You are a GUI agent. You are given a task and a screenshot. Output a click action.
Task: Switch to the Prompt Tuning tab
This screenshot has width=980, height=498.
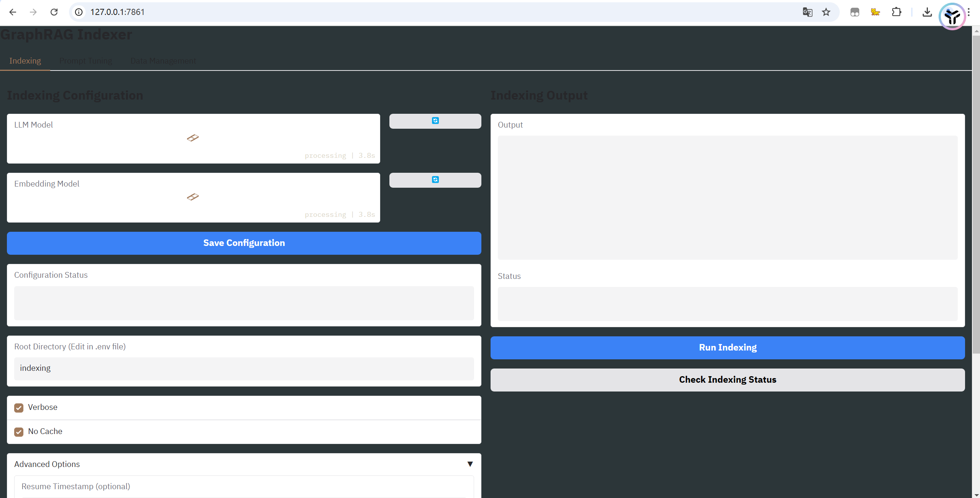pyautogui.click(x=85, y=61)
